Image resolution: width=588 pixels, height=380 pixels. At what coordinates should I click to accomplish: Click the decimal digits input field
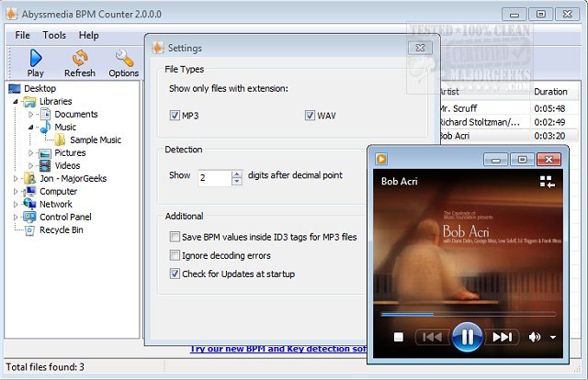tap(215, 178)
